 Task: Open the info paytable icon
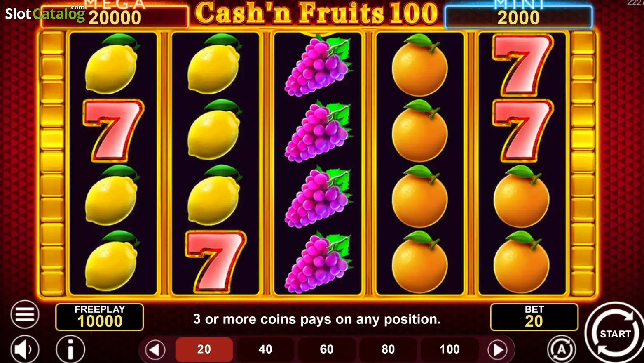pyautogui.click(x=70, y=349)
